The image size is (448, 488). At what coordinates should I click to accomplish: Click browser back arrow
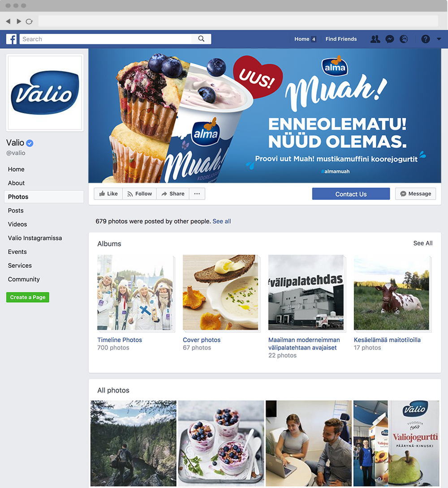click(8, 21)
